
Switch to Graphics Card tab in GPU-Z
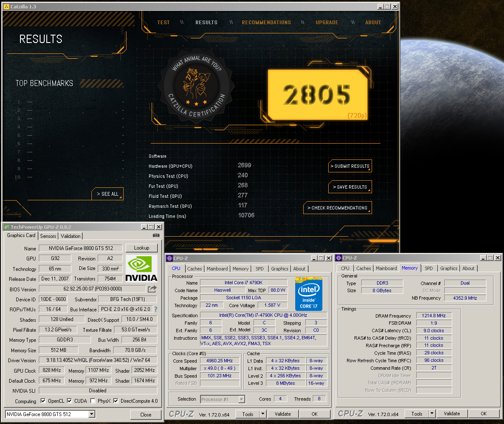pos(21,235)
